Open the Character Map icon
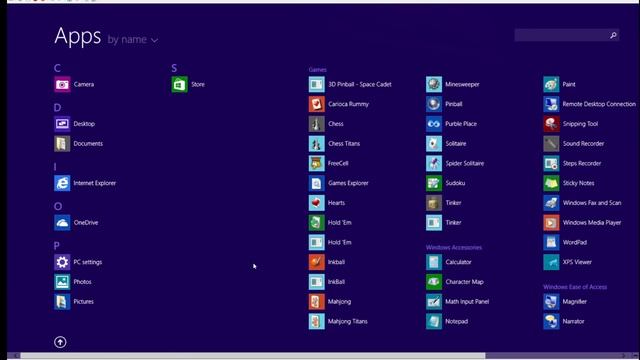Viewport: 640px width, 360px height. [434, 282]
